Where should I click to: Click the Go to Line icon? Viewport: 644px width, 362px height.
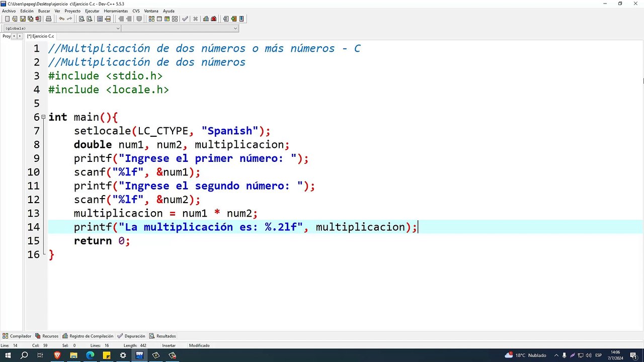click(x=107, y=19)
